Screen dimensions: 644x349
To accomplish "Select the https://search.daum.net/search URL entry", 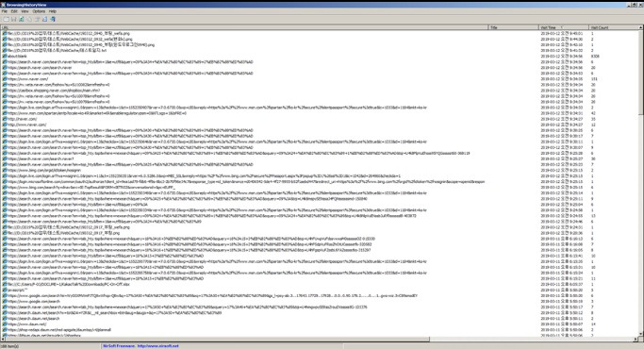I will pos(34,318).
